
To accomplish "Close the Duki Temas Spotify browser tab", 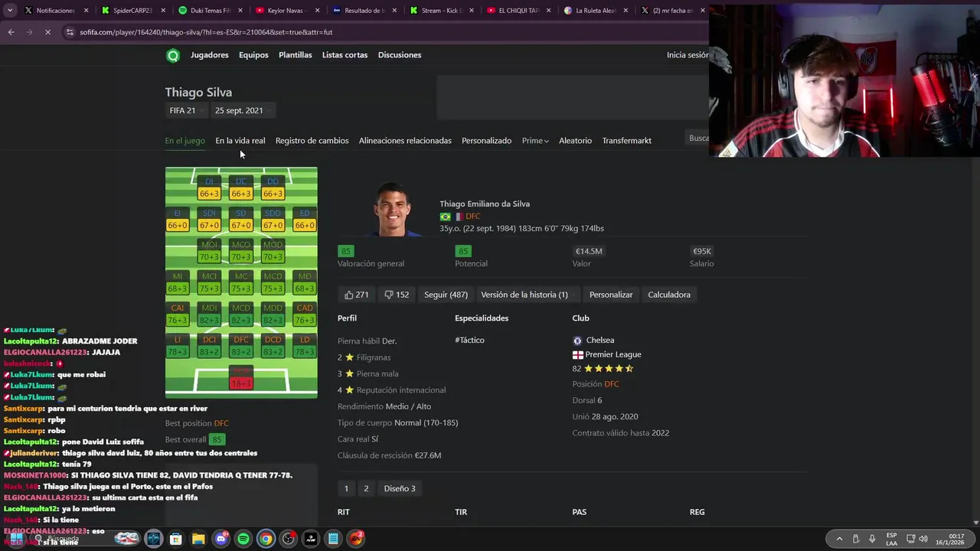I will click(x=240, y=11).
